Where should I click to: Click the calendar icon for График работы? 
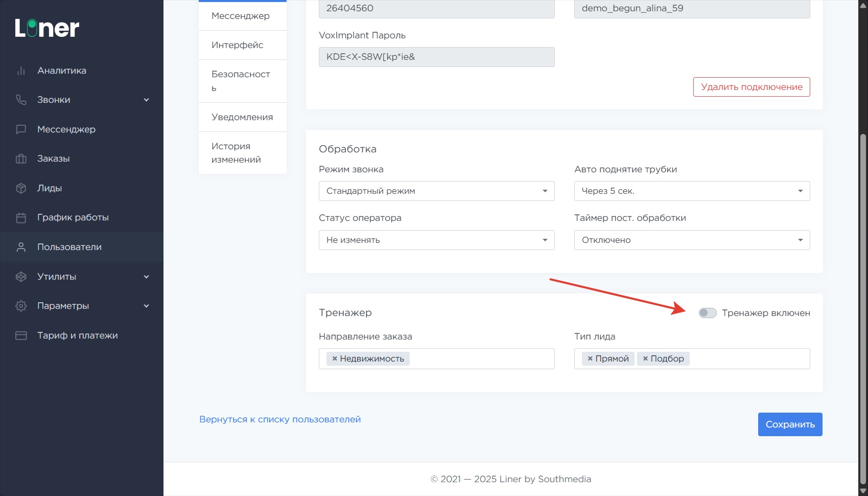point(21,217)
